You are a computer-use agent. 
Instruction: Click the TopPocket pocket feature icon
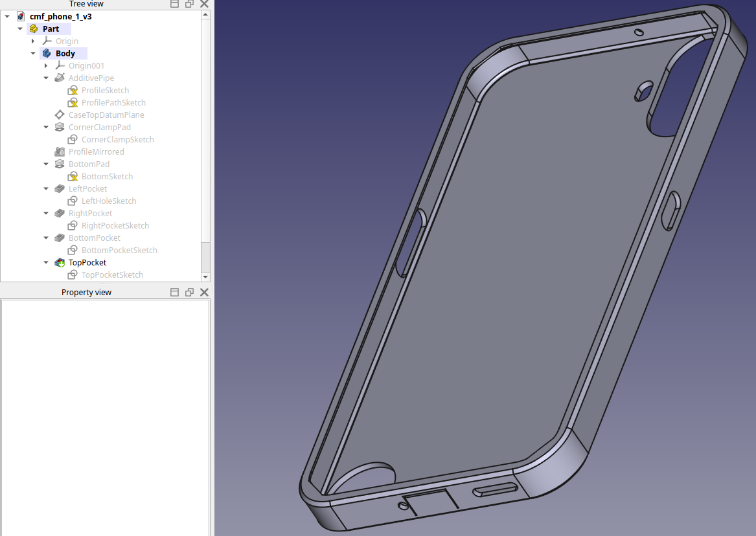pos(59,262)
